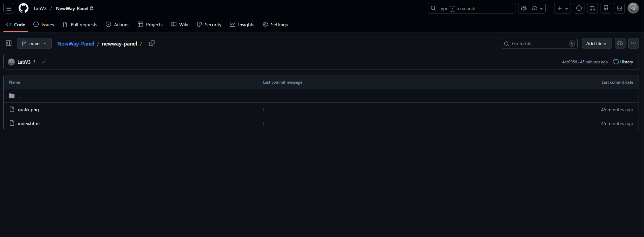
Task: Focus the 'Type / to search' box
Action: point(471,8)
